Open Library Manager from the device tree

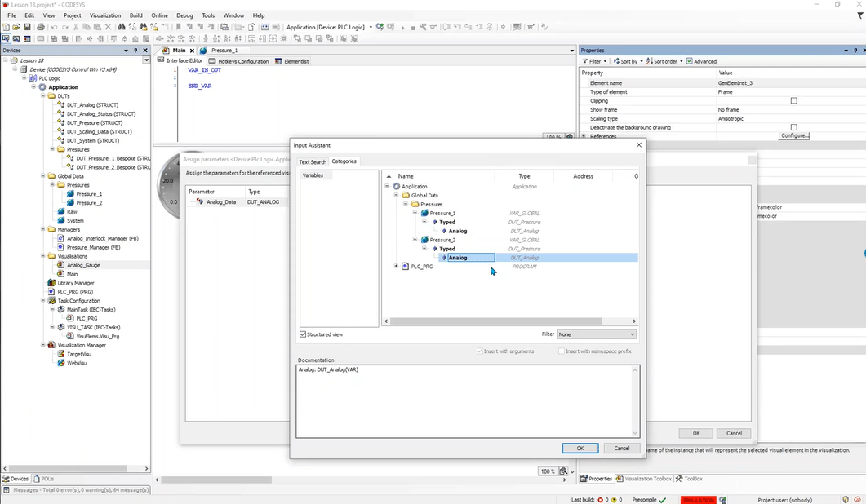(76, 283)
